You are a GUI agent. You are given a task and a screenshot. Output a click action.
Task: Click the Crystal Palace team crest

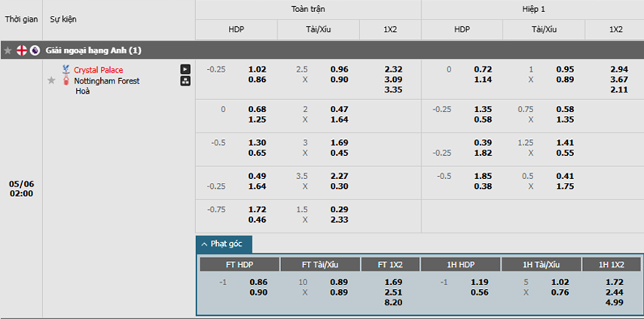tap(66, 69)
